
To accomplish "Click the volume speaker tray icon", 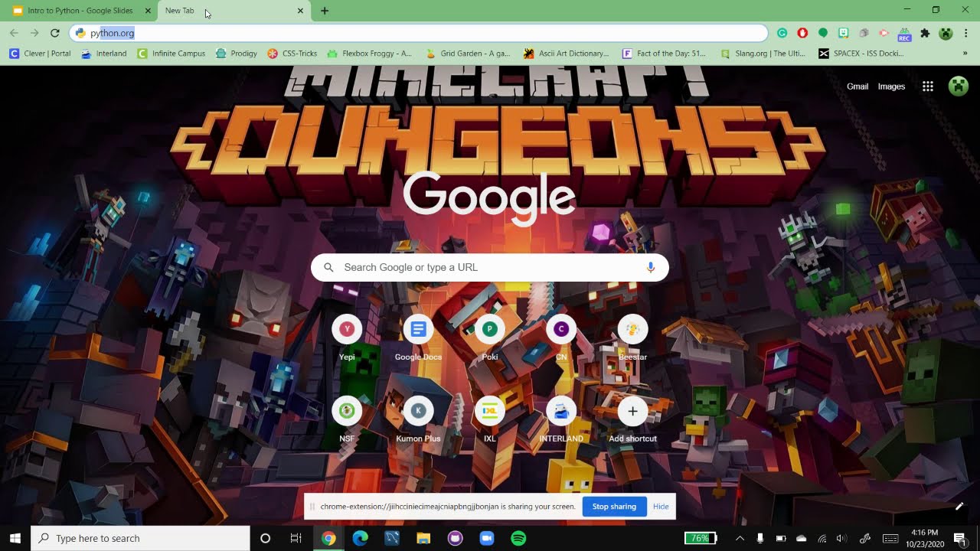I will point(842,538).
